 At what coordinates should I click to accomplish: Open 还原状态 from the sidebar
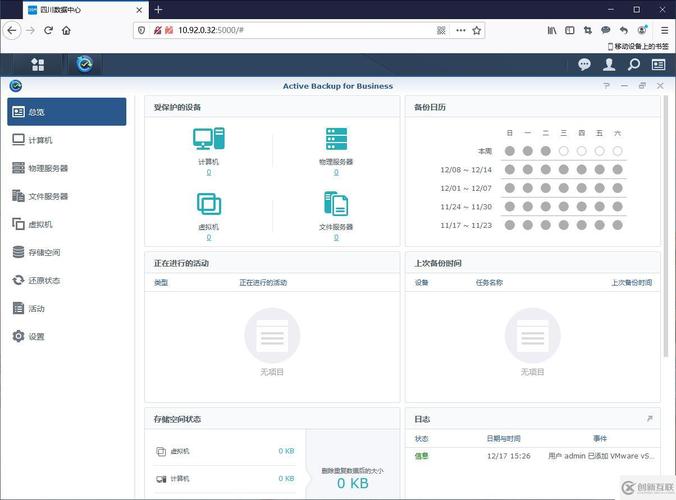pyautogui.click(x=67, y=280)
